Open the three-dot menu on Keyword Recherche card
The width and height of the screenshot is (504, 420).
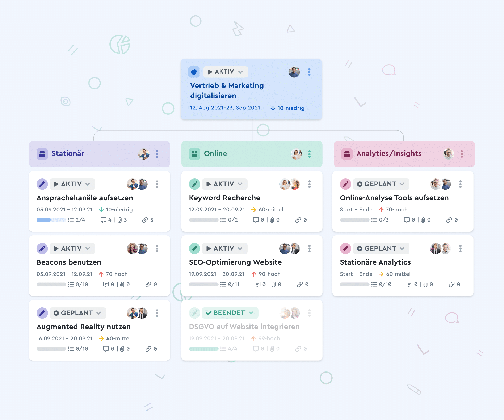(x=309, y=184)
